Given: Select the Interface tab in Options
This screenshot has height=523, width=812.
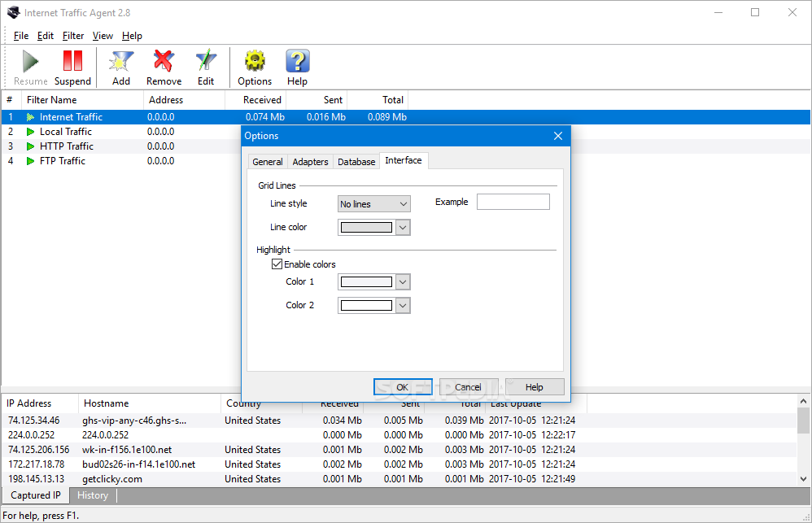Looking at the screenshot, I should point(404,160).
